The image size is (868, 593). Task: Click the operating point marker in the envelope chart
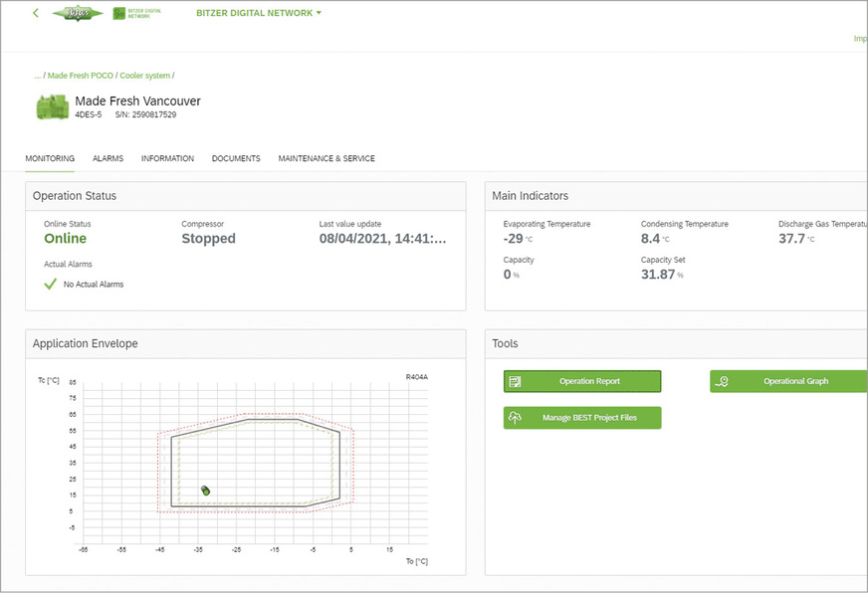205,491
